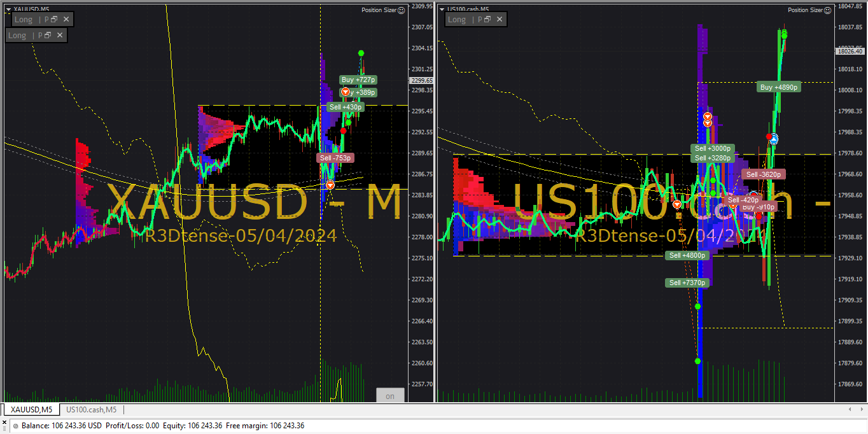Click the P button in upper XAUUSD Long panel
Screen dimensions: 868x434
[x=46, y=20]
